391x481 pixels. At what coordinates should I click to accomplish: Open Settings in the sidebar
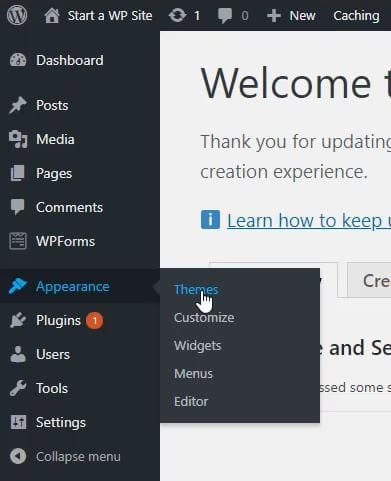pos(61,423)
